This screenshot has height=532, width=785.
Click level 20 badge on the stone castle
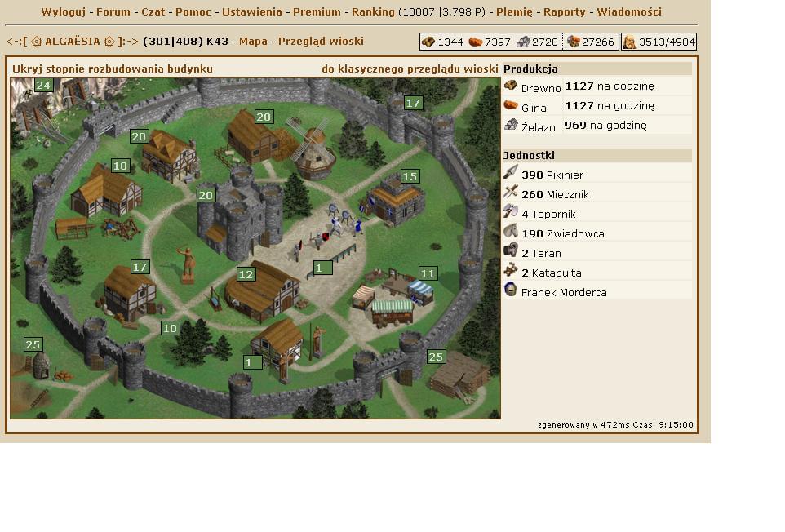click(x=206, y=195)
